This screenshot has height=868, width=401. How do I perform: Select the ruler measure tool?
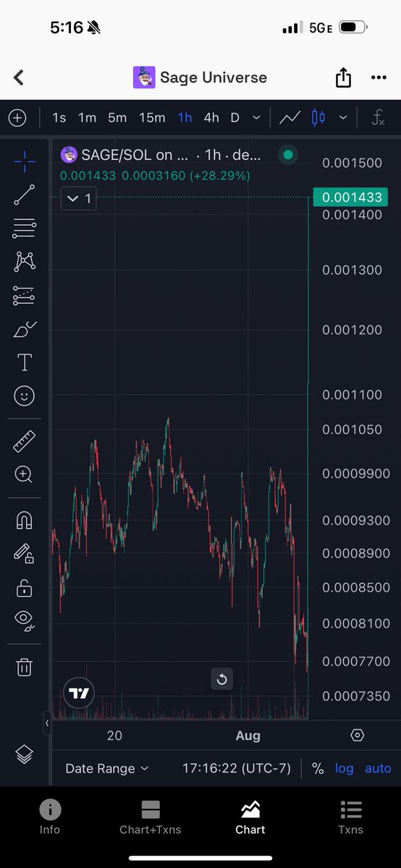tap(25, 441)
